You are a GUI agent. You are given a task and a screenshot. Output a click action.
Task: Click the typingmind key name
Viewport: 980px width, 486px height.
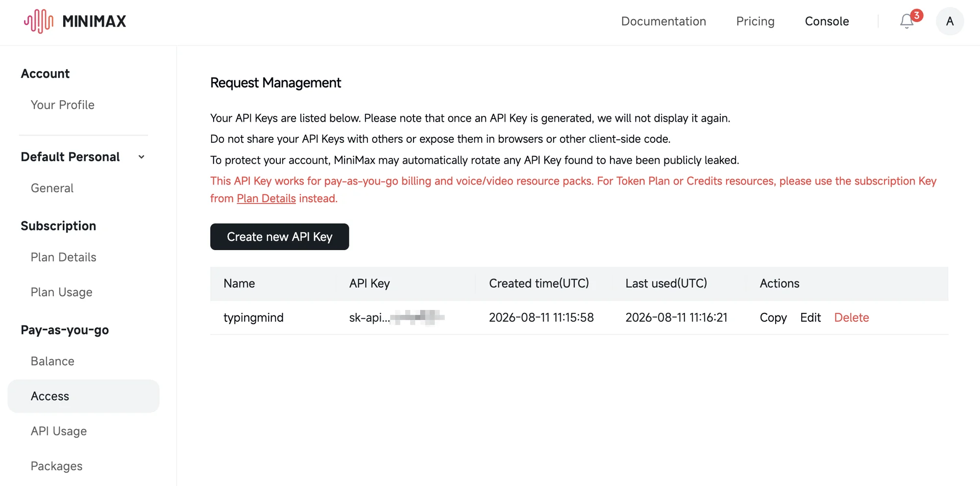[253, 318]
